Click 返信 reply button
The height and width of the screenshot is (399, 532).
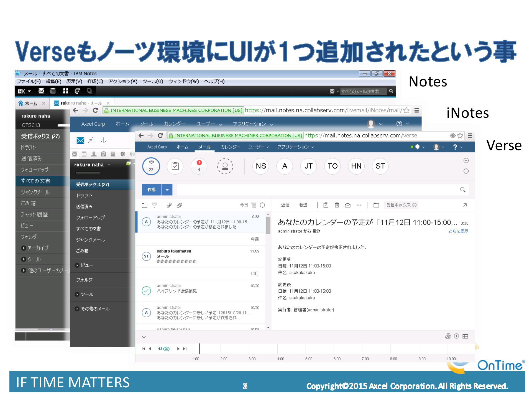285,205
